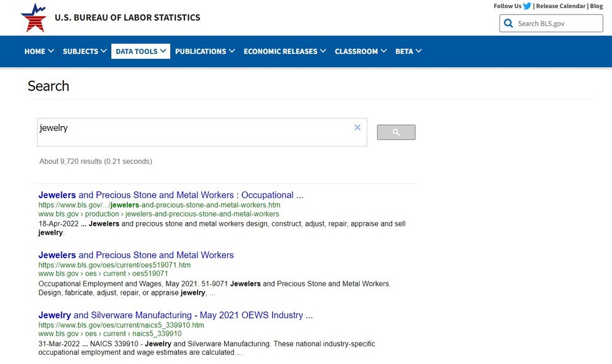The width and height of the screenshot is (612, 364).
Task: Expand the DATA TOOLS menu chevron
Action: click(x=163, y=51)
